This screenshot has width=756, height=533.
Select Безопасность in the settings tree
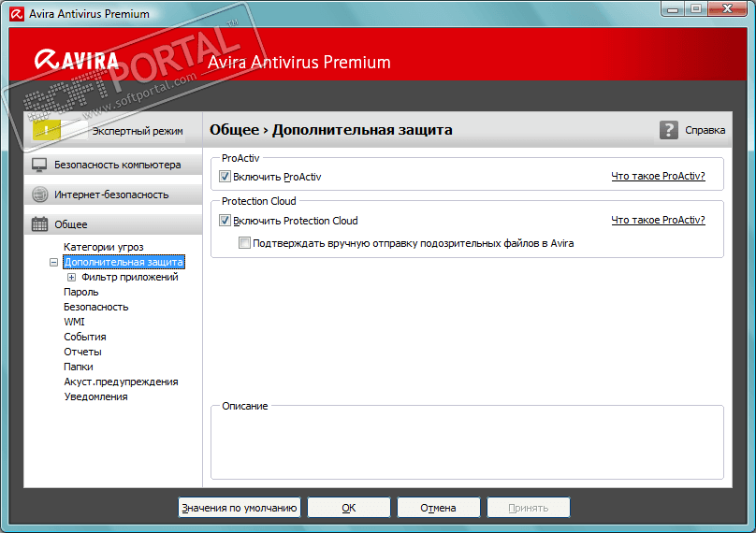(x=96, y=307)
